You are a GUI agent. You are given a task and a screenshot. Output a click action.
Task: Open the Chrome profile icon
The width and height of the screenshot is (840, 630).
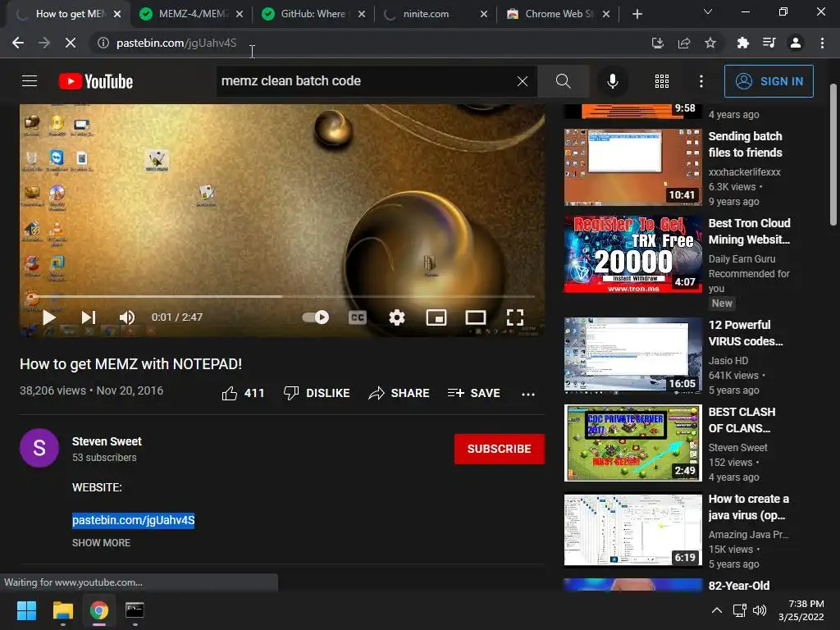point(796,43)
